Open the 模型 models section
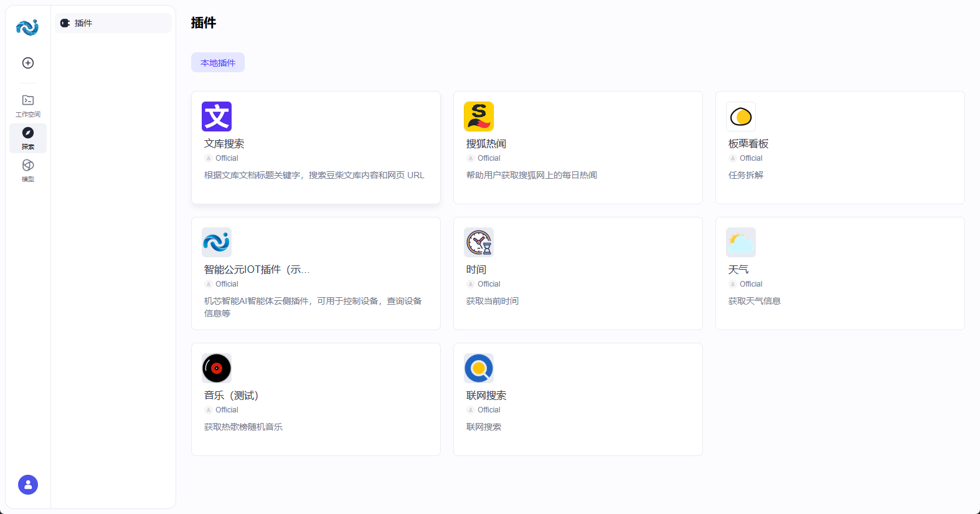 point(28,170)
